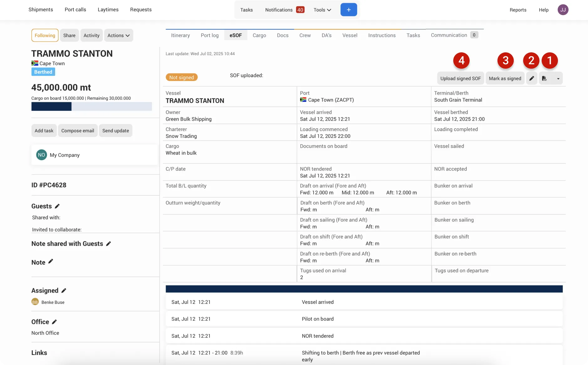Click the Not signed status badge
This screenshot has height=365, width=588.
(182, 77)
